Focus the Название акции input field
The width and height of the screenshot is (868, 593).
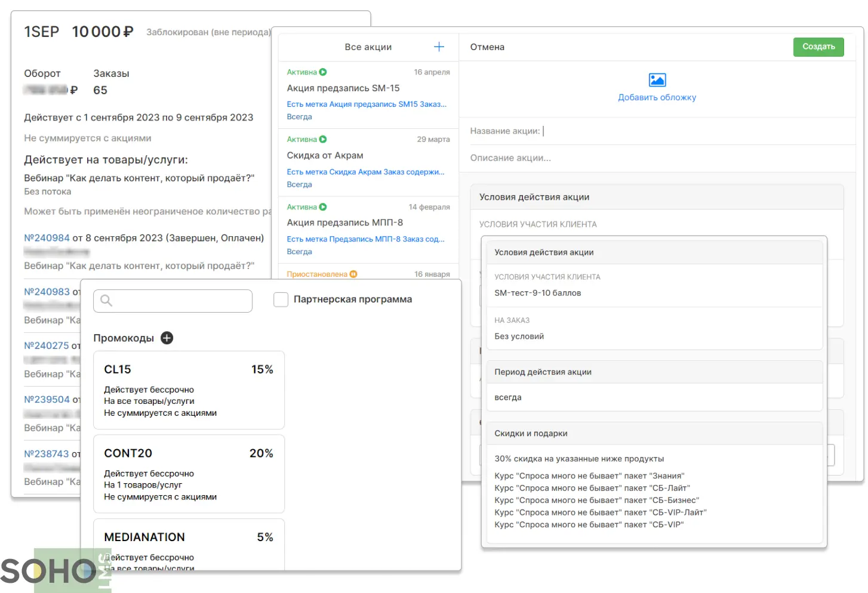[657, 131]
